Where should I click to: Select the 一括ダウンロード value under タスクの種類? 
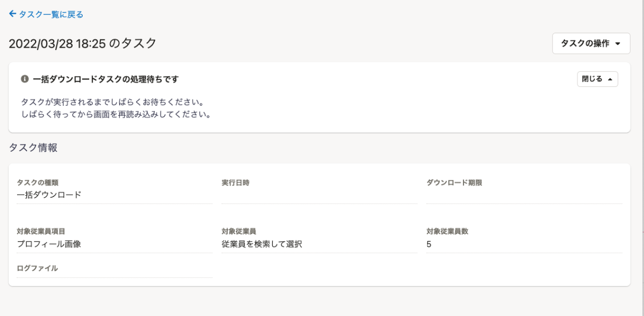tap(49, 195)
